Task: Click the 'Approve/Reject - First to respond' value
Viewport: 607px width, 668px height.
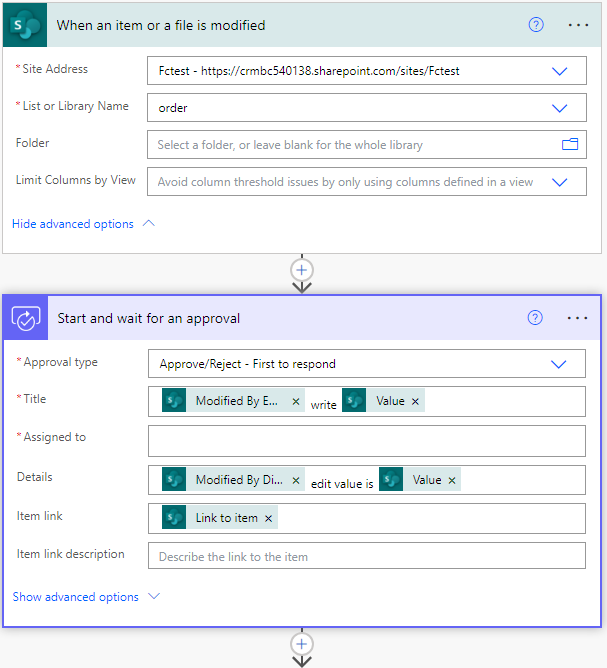Action: coord(247,364)
